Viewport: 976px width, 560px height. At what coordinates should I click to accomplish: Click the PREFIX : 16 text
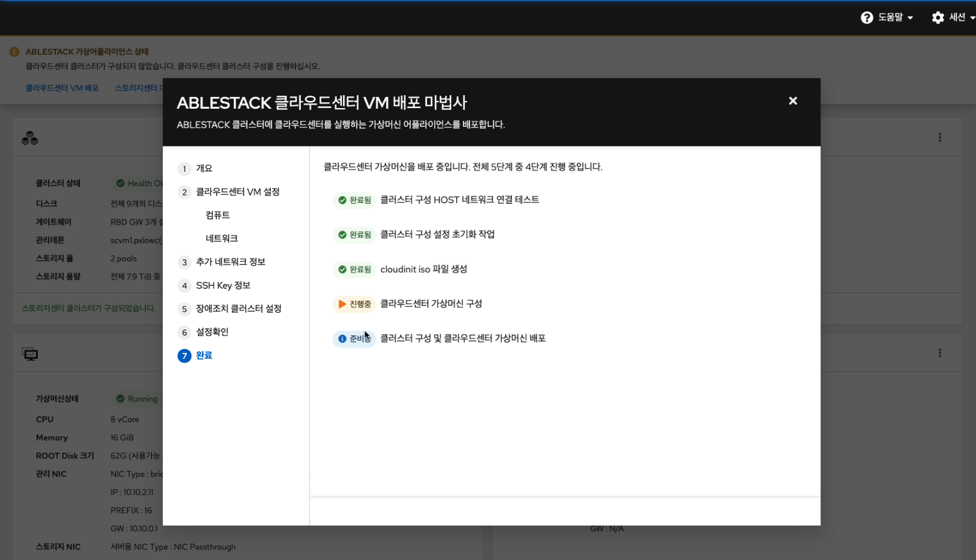pos(131,511)
